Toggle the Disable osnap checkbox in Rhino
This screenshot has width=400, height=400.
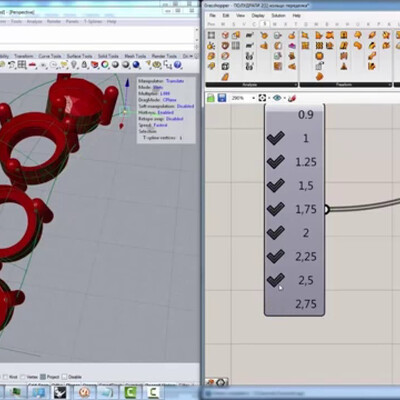[x=64, y=377]
